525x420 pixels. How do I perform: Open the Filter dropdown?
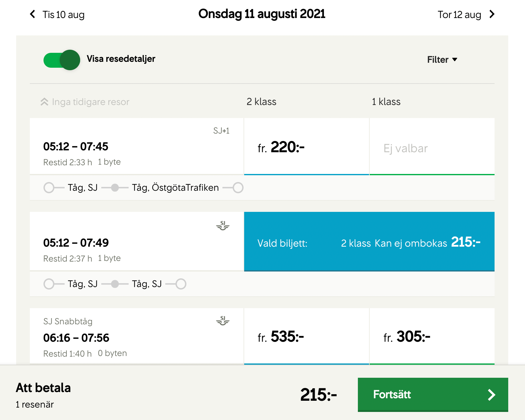[438, 60]
